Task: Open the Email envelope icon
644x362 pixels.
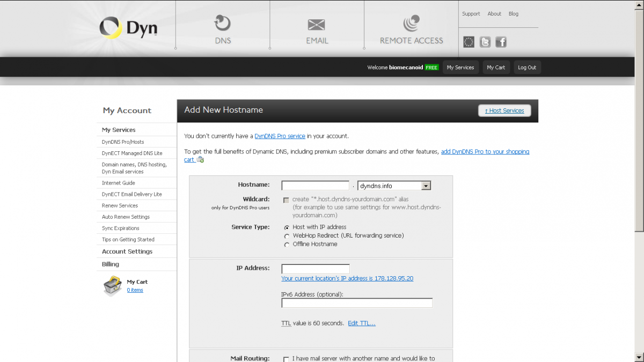Action: click(317, 25)
